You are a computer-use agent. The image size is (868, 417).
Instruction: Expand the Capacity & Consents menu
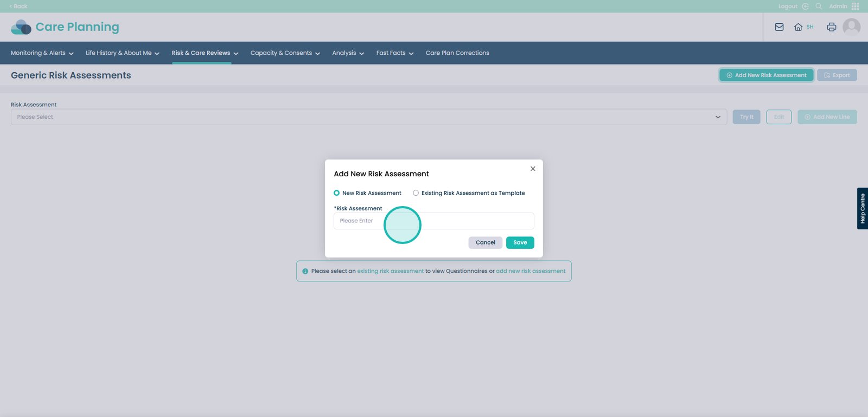tap(285, 53)
